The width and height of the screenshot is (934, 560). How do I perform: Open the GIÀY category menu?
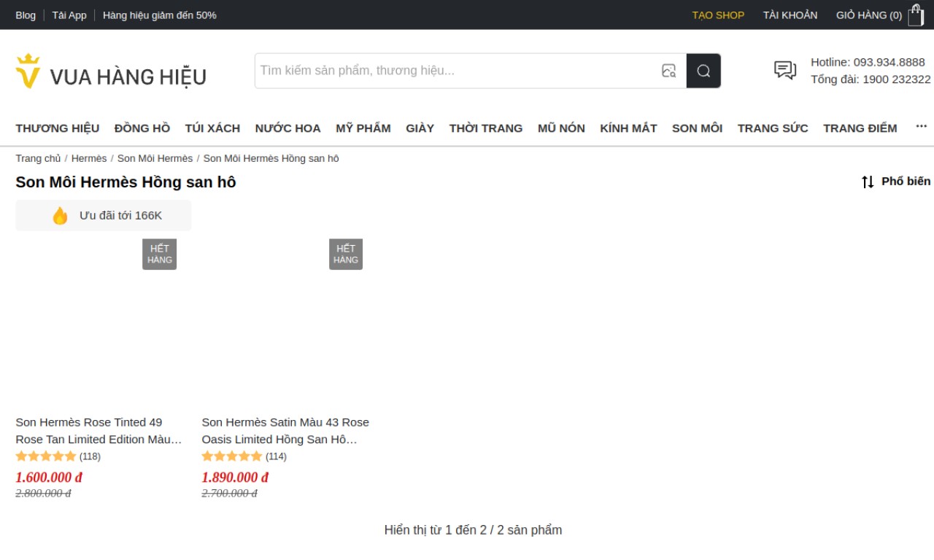(x=420, y=128)
